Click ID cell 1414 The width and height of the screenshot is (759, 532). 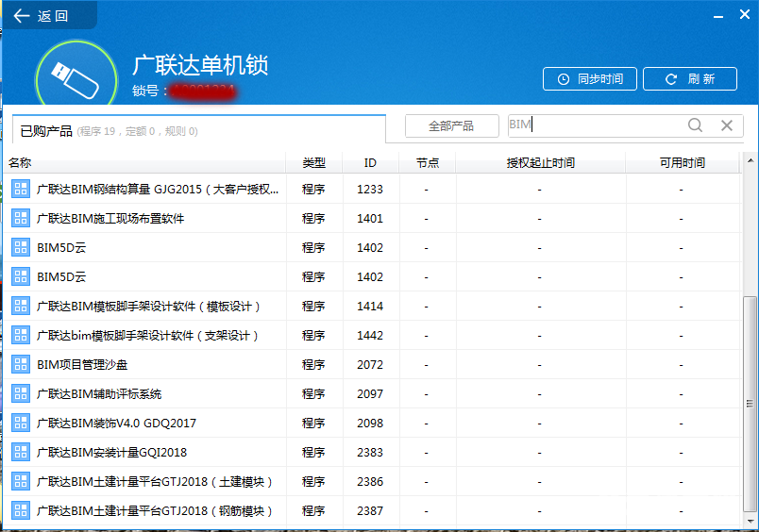370,307
